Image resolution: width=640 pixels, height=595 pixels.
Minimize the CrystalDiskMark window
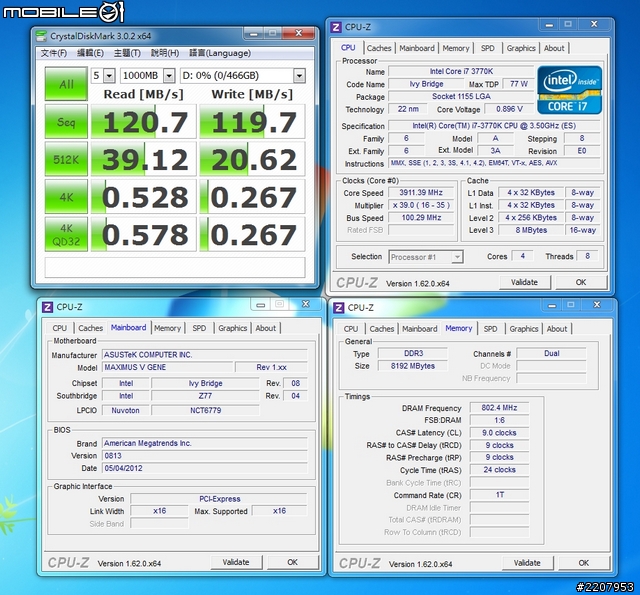[x=254, y=33]
